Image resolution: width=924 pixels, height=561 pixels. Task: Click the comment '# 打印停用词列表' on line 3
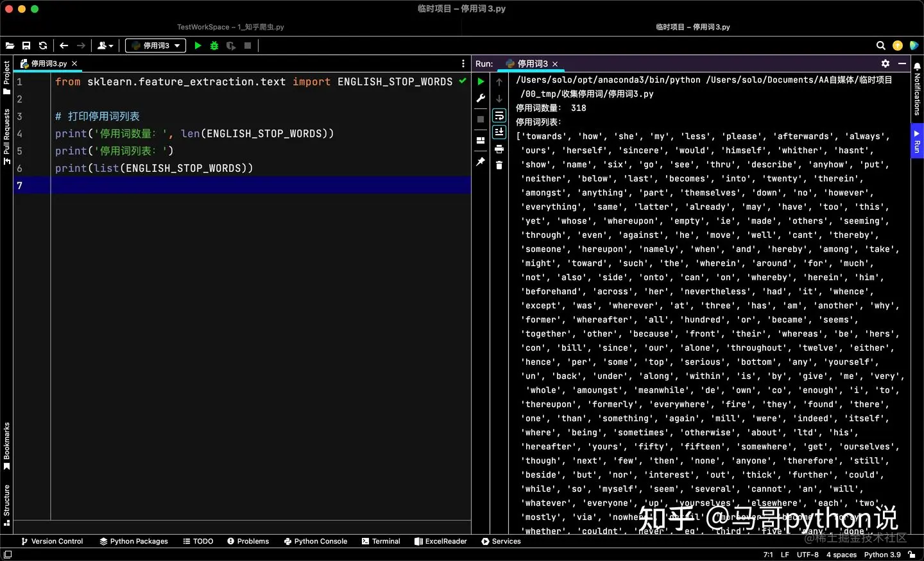(98, 117)
